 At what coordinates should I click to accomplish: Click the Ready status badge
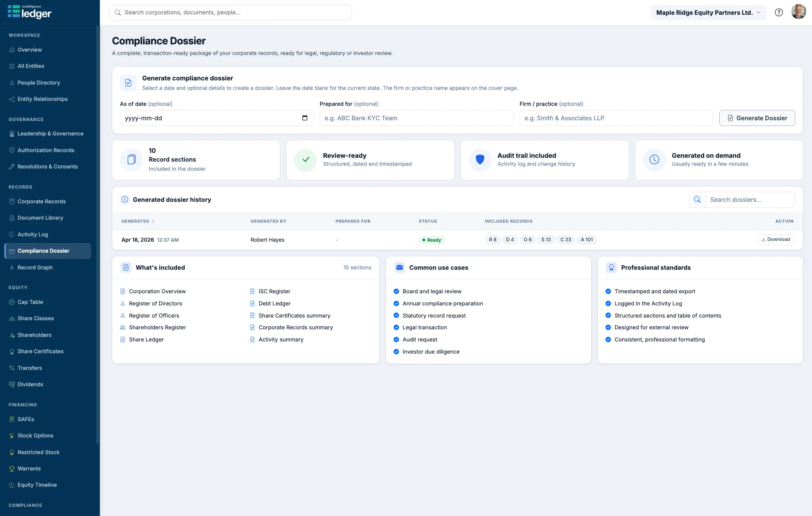tap(432, 240)
